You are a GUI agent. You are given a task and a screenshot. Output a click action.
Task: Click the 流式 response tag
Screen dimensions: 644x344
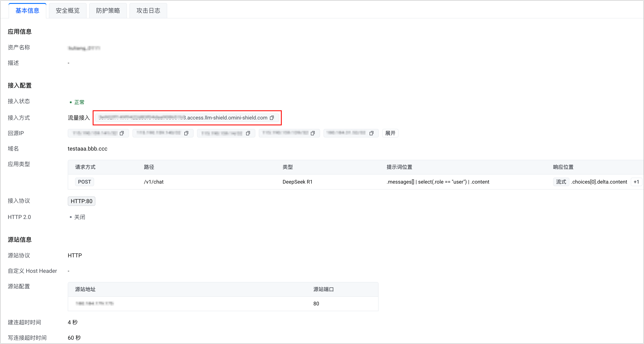(561, 182)
